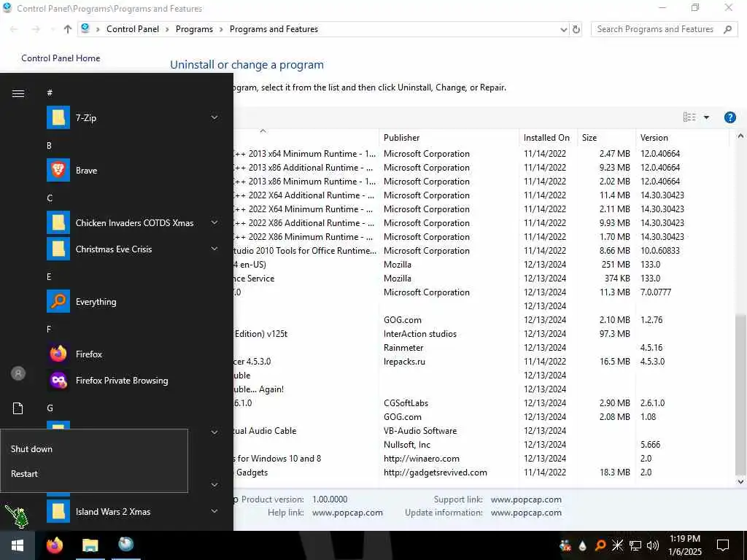The width and height of the screenshot is (747, 560).
Task: Click the program list vertical scrollbar thumb
Action: [740, 394]
